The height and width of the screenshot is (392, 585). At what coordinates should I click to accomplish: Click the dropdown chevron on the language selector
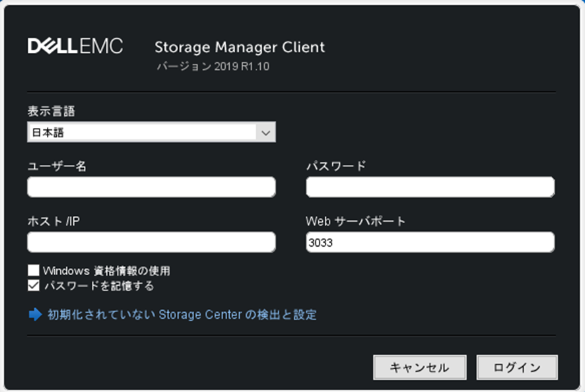click(x=267, y=132)
